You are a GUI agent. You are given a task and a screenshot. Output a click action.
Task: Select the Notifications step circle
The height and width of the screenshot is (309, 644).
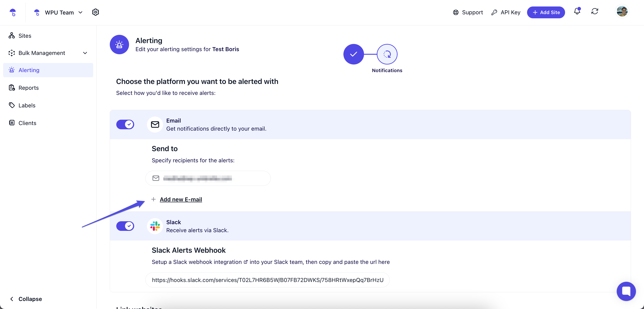point(387,54)
